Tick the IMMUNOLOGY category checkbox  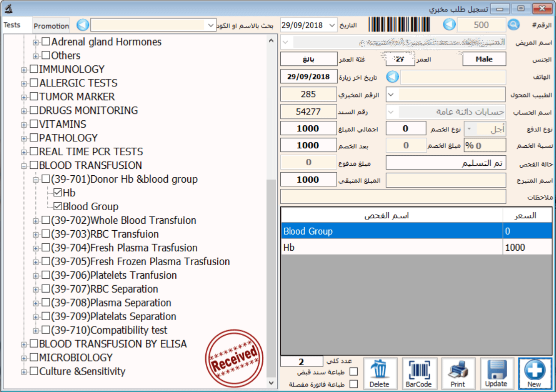point(34,69)
